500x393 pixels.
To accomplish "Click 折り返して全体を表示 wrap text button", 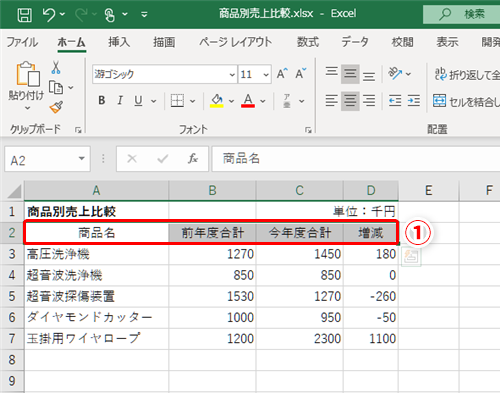I will (467, 74).
